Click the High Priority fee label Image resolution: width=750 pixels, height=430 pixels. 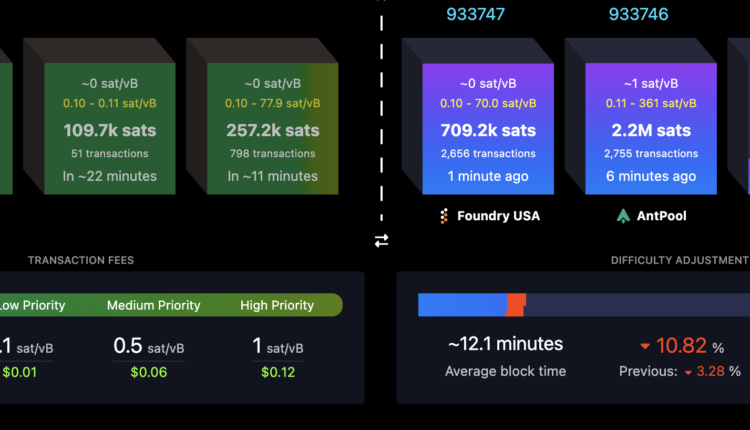coord(277,305)
